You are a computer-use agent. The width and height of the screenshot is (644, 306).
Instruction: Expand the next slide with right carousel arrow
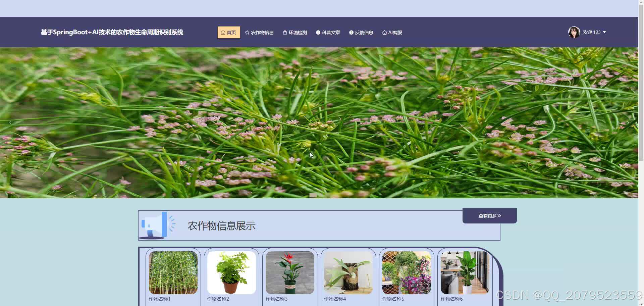[629, 122]
